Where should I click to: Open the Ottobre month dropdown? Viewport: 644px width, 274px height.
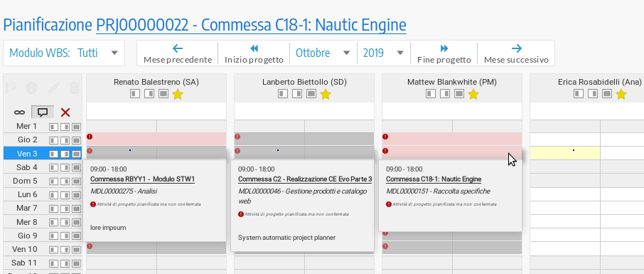tap(323, 53)
